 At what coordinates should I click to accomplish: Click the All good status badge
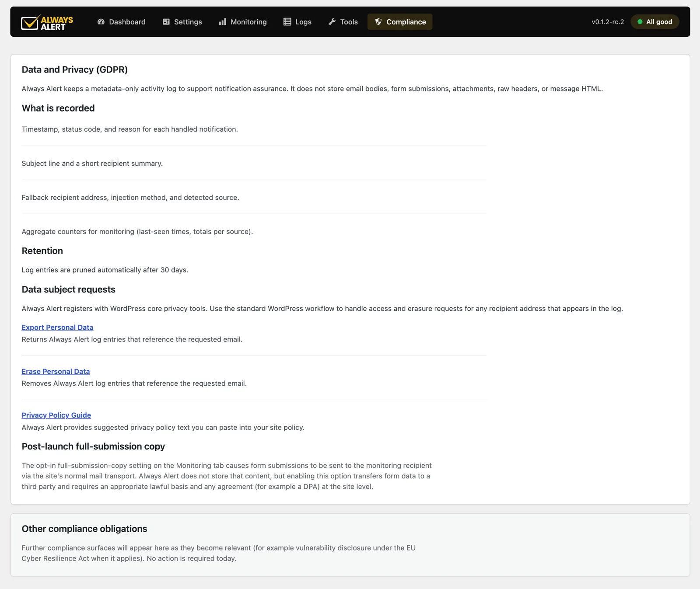coord(655,22)
